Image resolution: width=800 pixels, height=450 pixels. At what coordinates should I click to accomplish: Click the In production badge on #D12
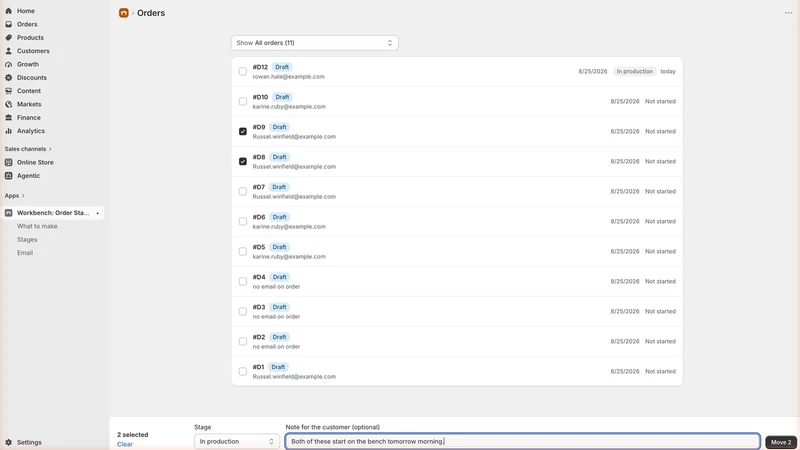tap(634, 71)
